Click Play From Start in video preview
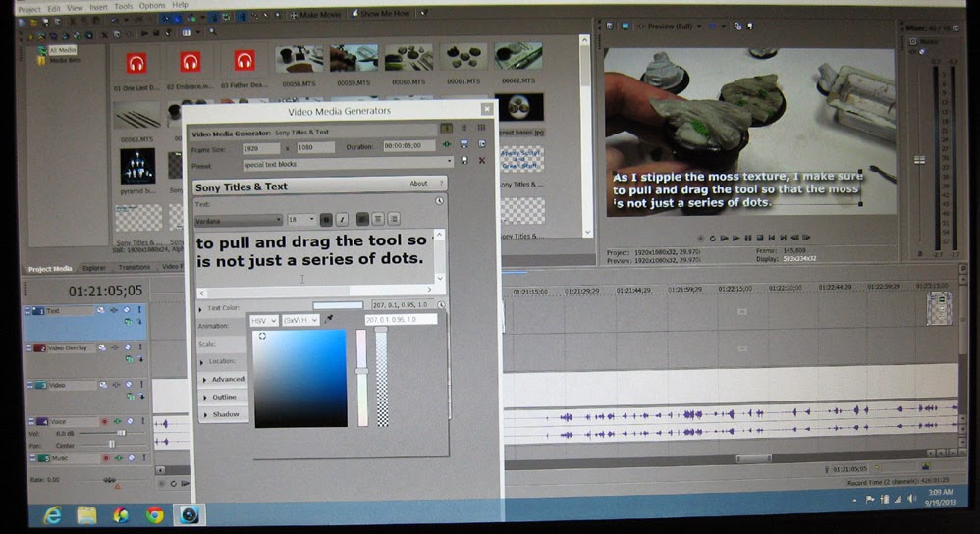 click(724, 238)
